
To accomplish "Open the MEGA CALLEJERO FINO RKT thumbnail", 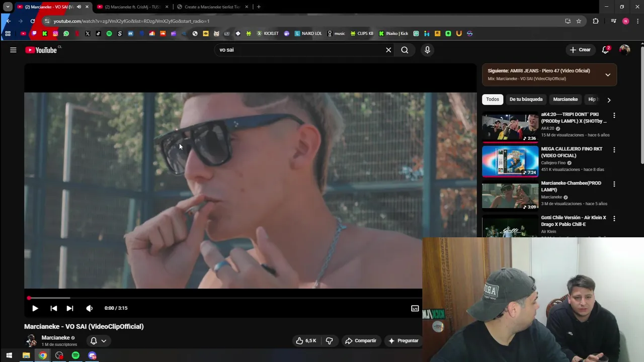I will tap(510, 161).
